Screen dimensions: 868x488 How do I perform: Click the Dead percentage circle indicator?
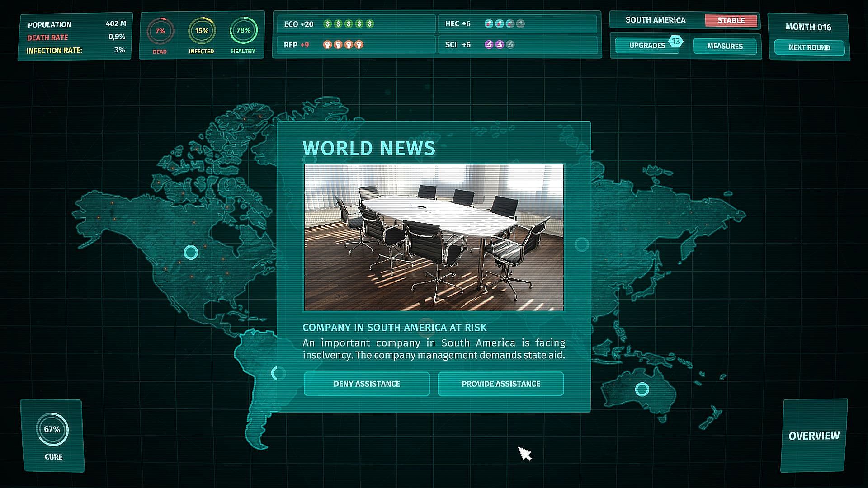(160, 31)
